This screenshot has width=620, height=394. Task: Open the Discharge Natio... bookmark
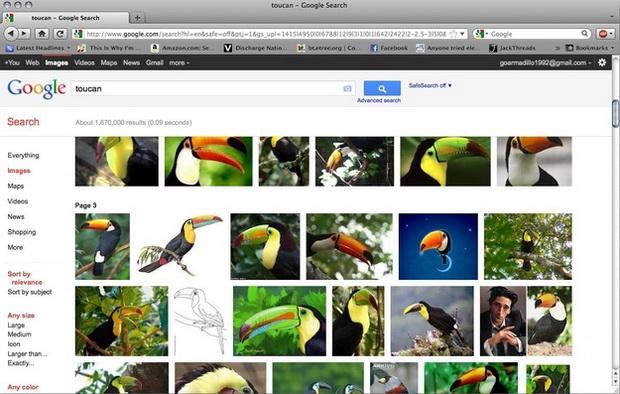(256, 48)
